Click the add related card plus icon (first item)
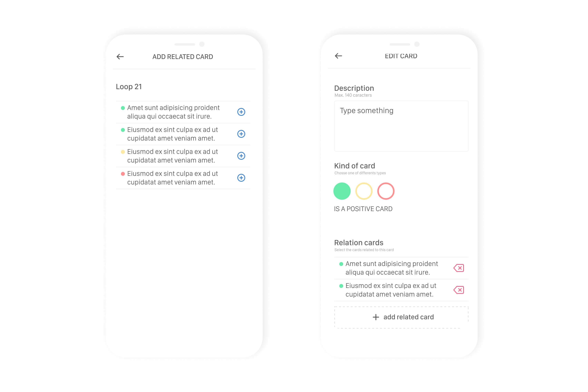588x392 pixels. [241, 112]
